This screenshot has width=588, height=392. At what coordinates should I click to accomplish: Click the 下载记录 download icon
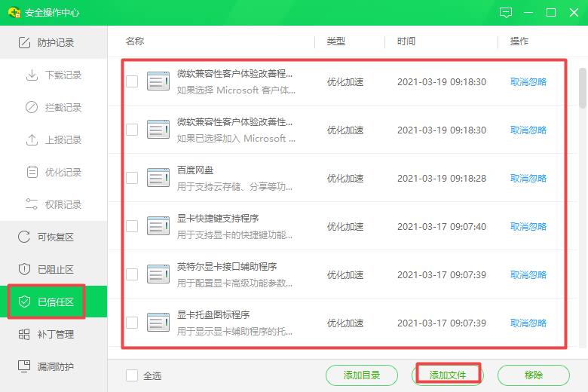(x=32, y=75)
